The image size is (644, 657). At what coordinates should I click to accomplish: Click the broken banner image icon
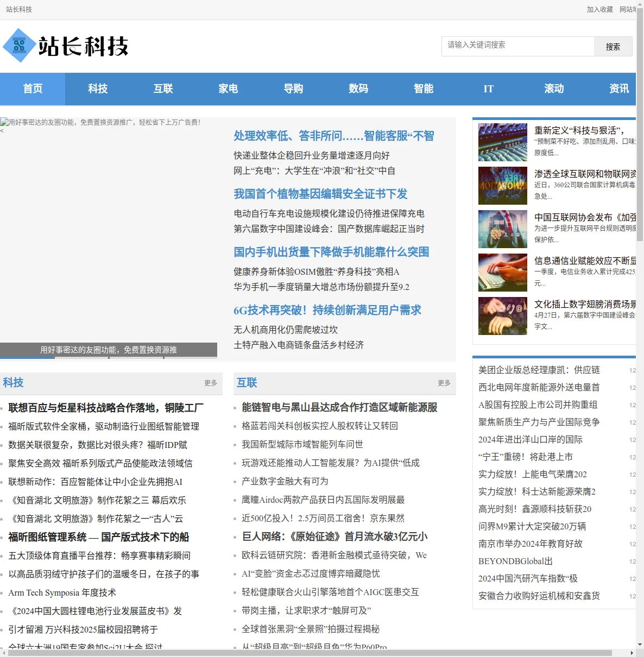pos(4,122)
